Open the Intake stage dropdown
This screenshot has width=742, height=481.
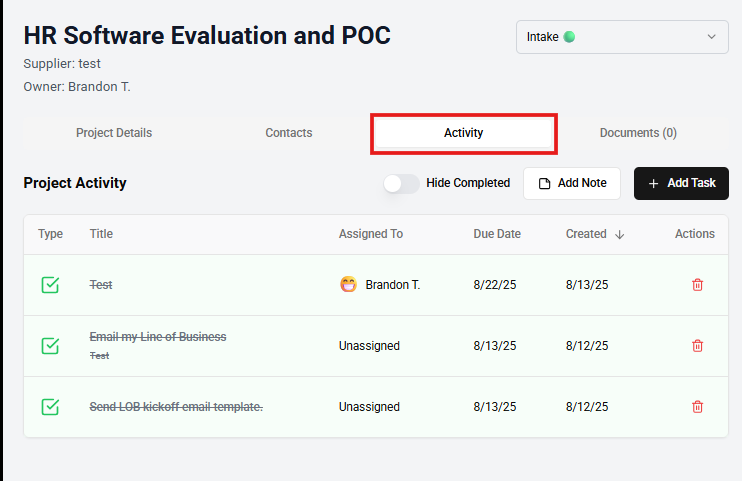point(622,37)
